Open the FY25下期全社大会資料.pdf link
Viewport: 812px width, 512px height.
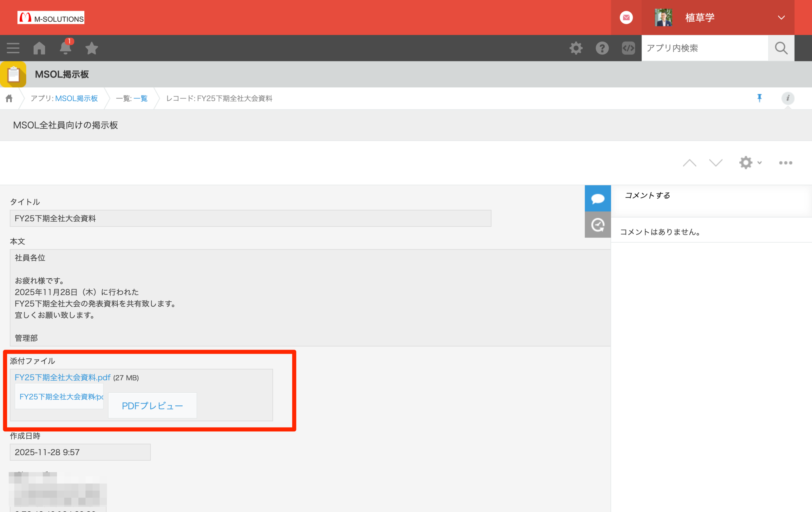[62, 377]
